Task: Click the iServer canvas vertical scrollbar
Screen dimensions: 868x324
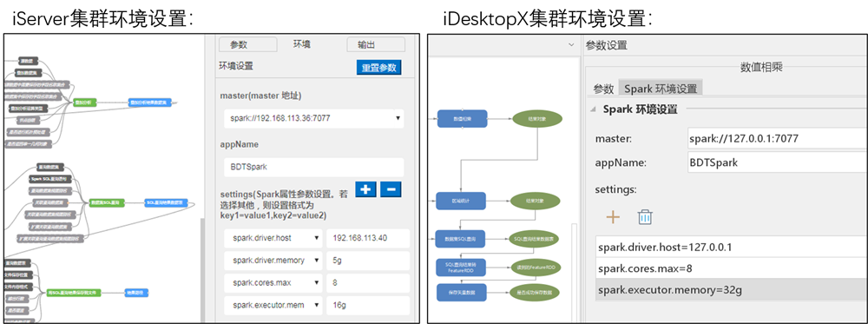Action: [202, 270]
